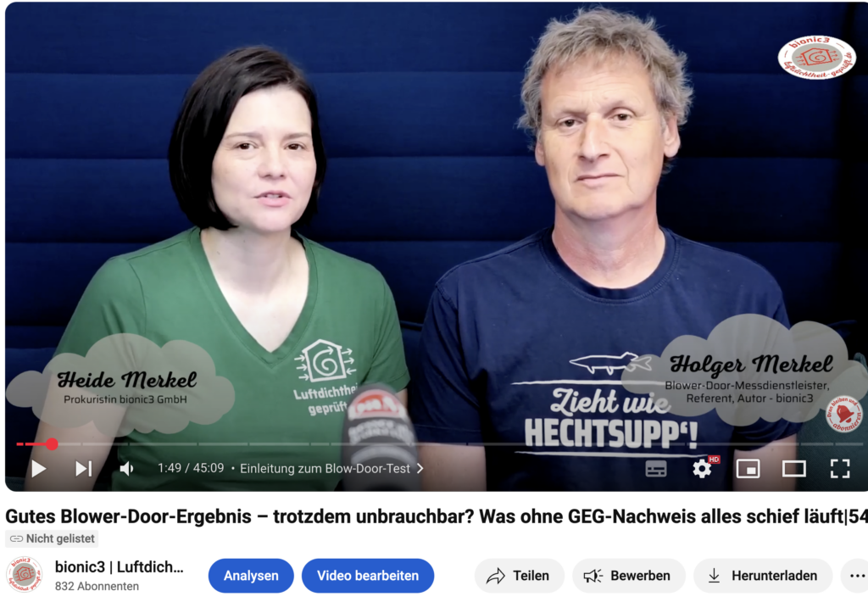
Task: Toggle theater mode view
Action: tap(793, 468)
